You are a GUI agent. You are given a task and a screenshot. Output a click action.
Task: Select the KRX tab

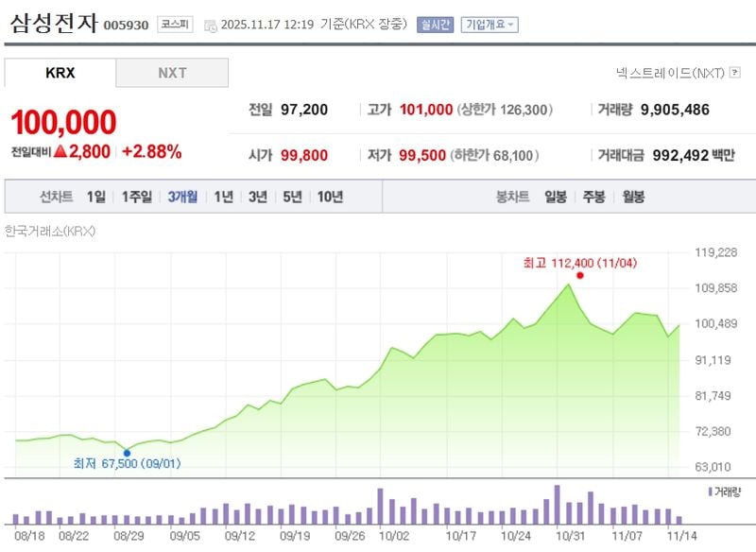(x=59, y=71)
